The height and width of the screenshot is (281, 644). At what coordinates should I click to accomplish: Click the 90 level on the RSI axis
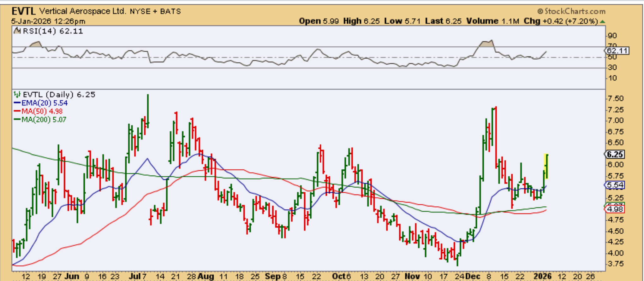pos(612,36)
